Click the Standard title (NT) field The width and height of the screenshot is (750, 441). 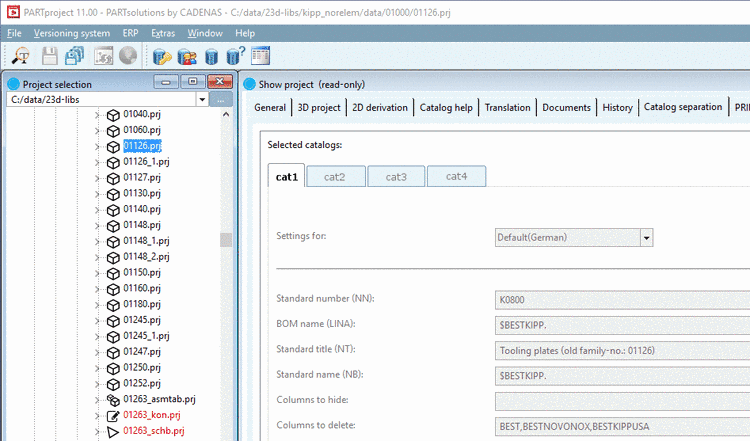click(622, 351)
